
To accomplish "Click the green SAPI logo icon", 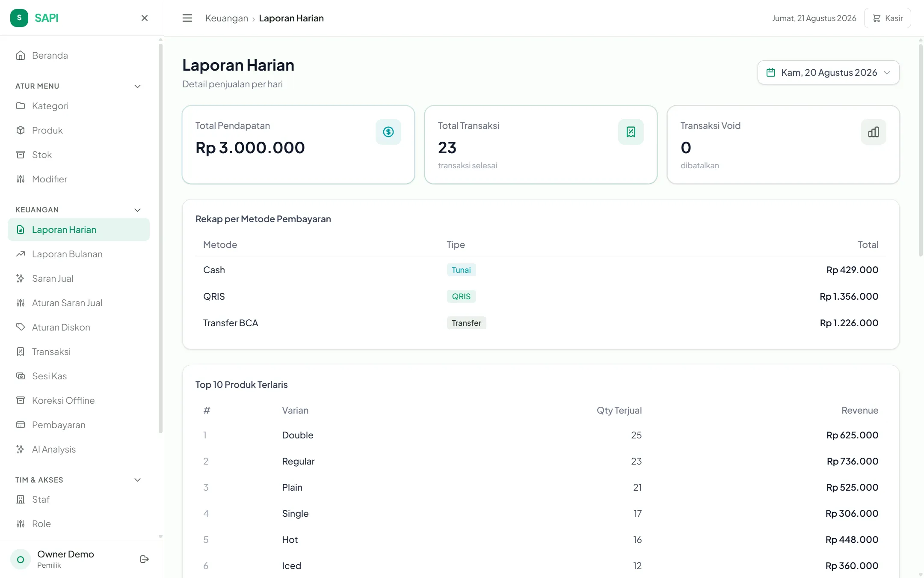I will point(19,18).
